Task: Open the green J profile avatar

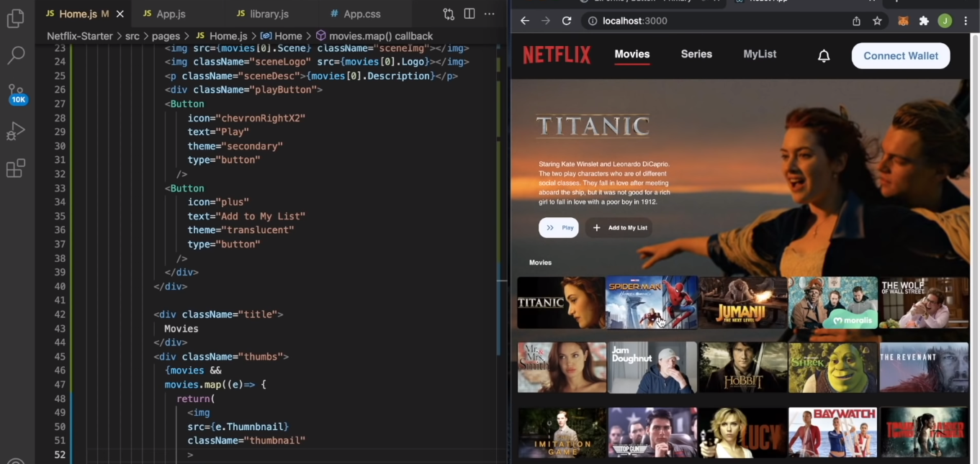Action: pos(945,21)
